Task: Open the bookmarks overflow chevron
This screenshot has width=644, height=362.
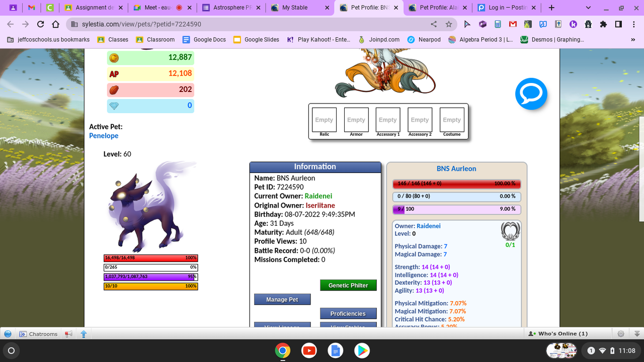Action: point(633,39)
